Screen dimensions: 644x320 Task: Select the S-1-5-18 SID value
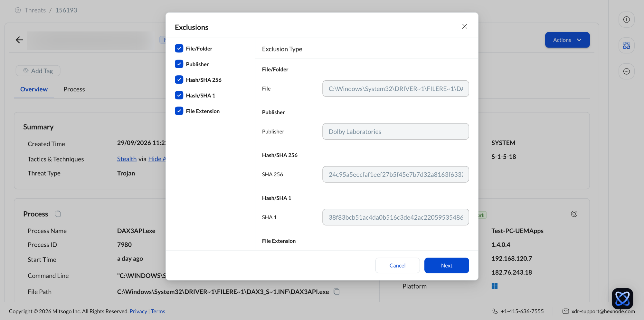pos(504,157)
